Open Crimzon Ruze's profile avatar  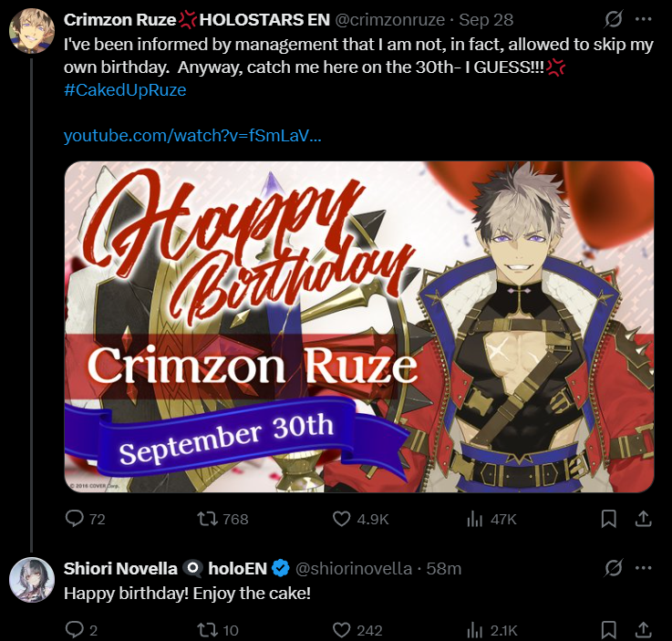tap(32, 30)
